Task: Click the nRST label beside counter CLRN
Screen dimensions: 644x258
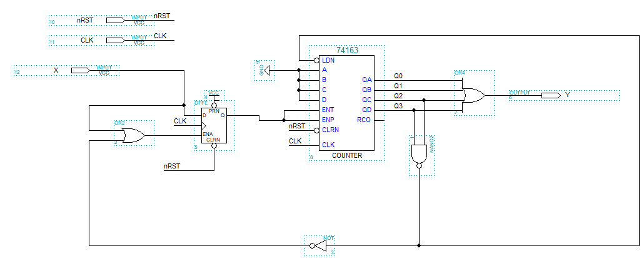Action: point(298,126)
